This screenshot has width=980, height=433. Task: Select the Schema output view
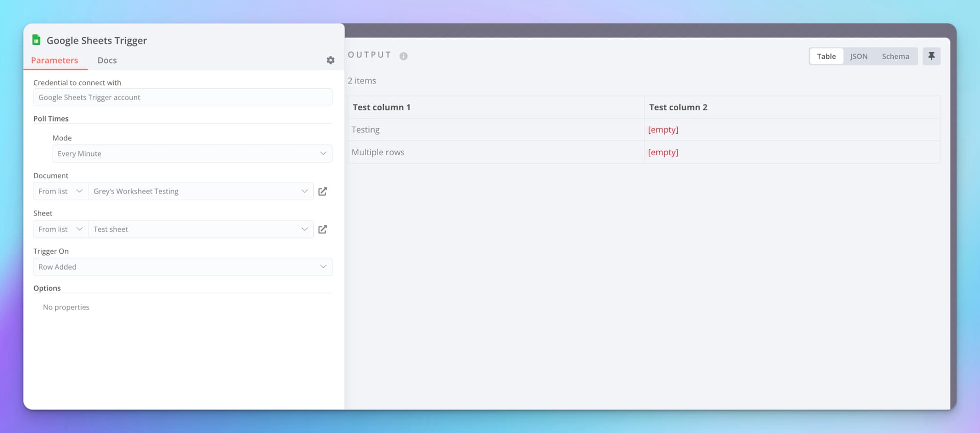(896, 56)
